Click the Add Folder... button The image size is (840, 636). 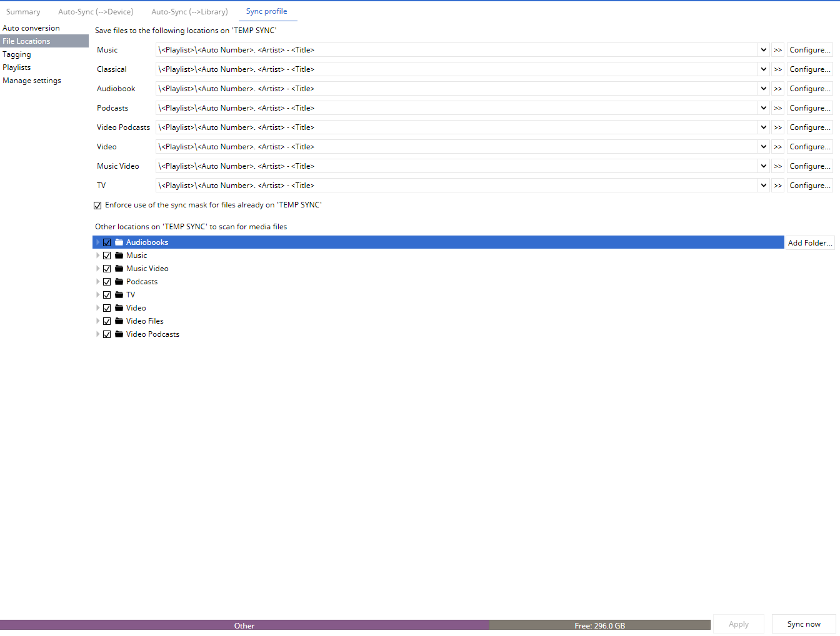pos(809,243)
